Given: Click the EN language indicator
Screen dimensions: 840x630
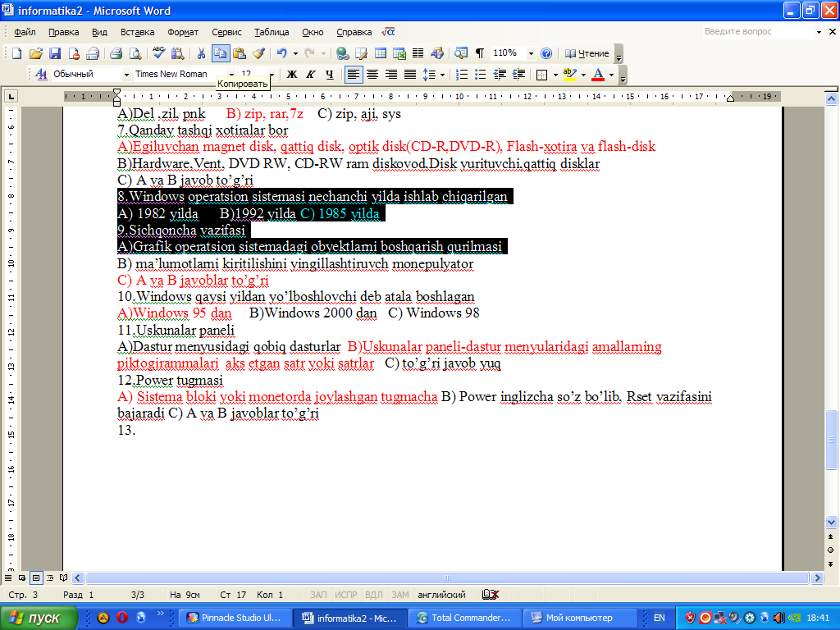Looking at the screenshot, I should tap(659, 618).
